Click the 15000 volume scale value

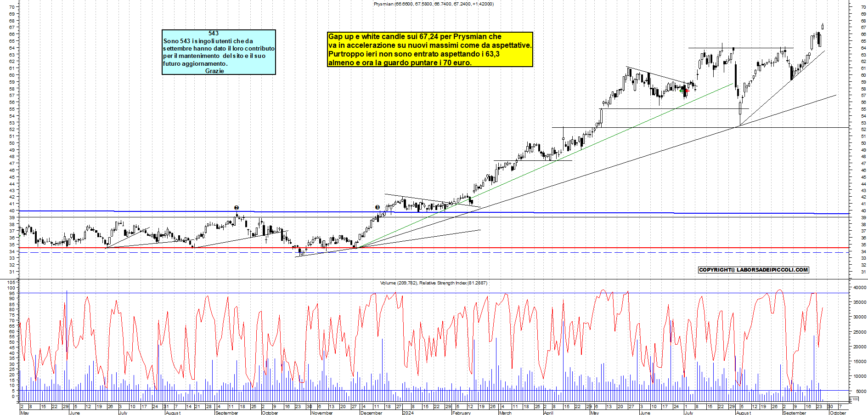[860, 362]
